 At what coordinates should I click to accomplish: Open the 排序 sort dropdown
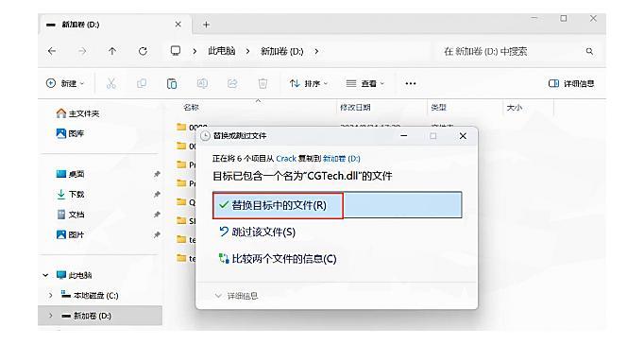pyautogui.click(x=309, y=83)
